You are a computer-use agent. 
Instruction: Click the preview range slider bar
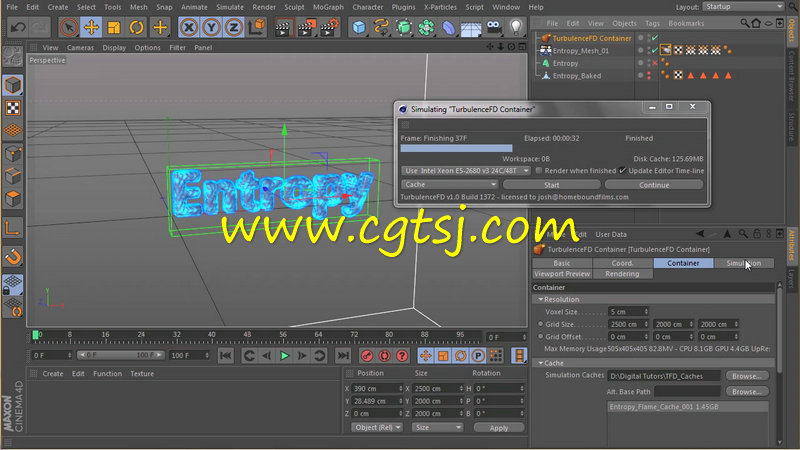click(x=121, y=355)
